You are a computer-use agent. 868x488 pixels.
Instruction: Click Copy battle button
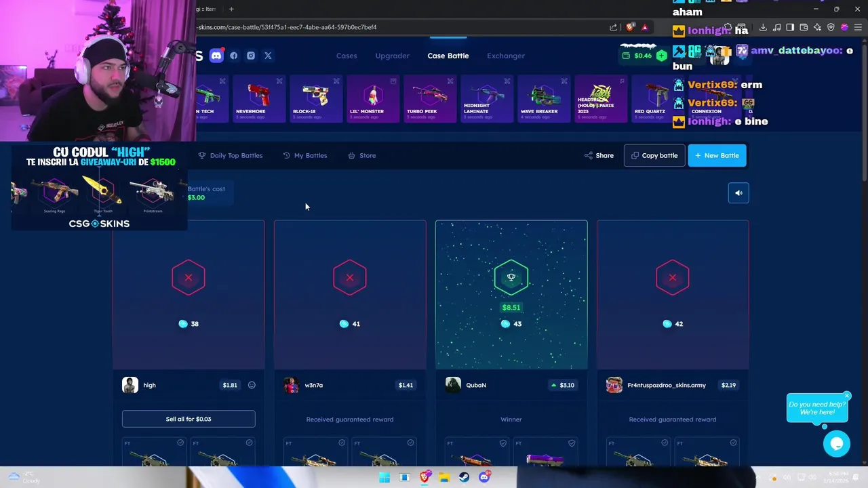coord(654,155)
